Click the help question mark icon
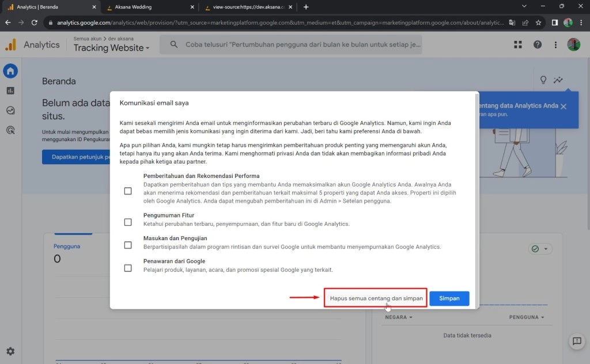Viewport: 590px width, 364px height. pyautogui.click(x=537, y=45)
